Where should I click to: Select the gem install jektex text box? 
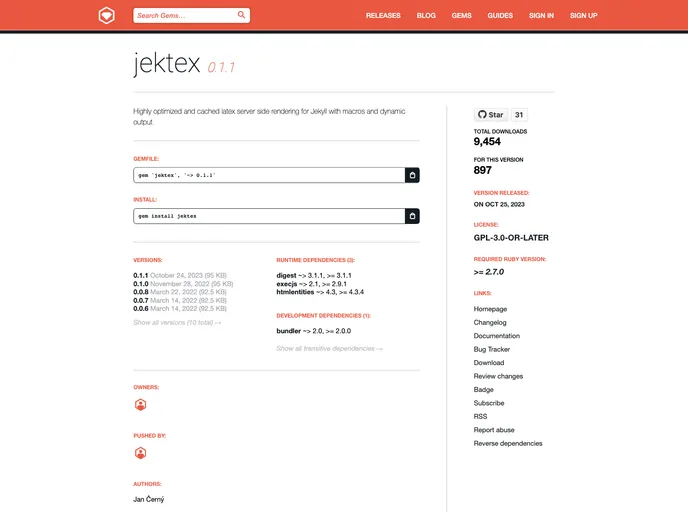(x=269, y=216)
